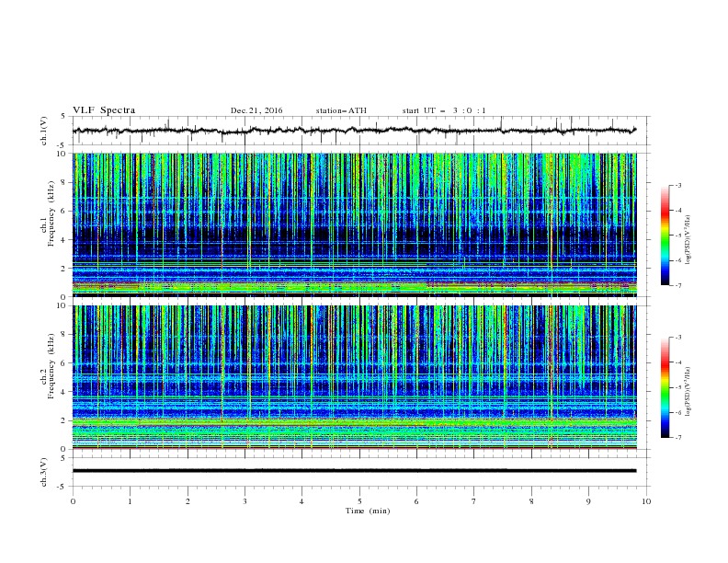The width and height of the screenshot is (728, 563).
Task: Click the ch.2 spectrogram panel
Action: (355, 377)
